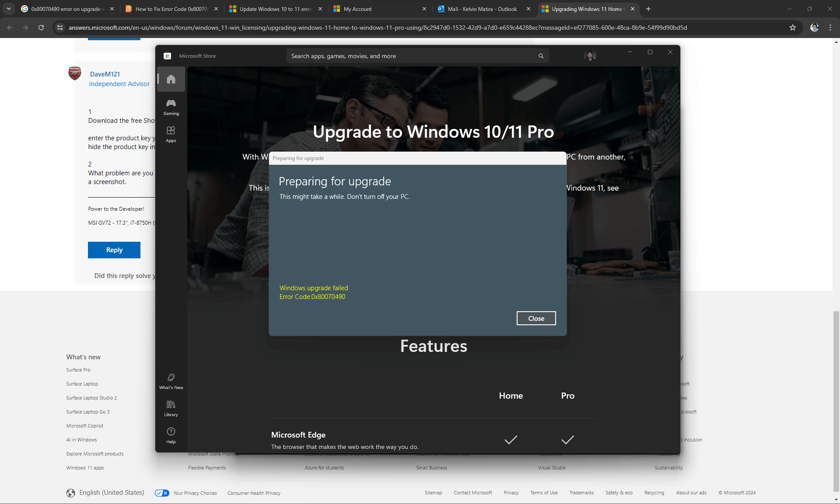
Task: Open Apps section in Microsoft Store
Action: (x=171, y=134)
